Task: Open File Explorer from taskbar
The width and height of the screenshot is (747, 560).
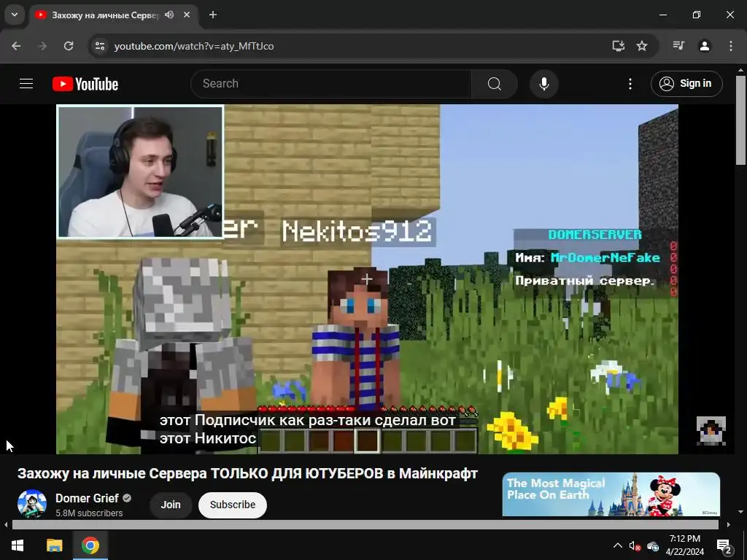Action: (x=54, y=545)
